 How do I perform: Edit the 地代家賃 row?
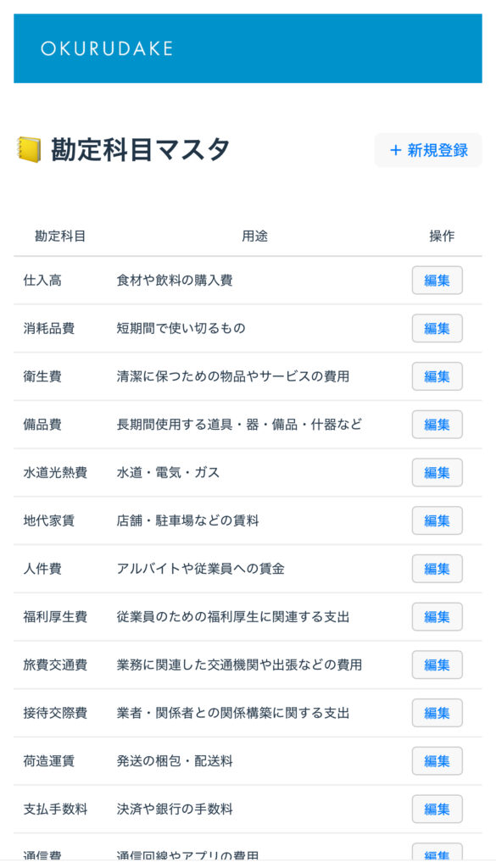(437, 520)
